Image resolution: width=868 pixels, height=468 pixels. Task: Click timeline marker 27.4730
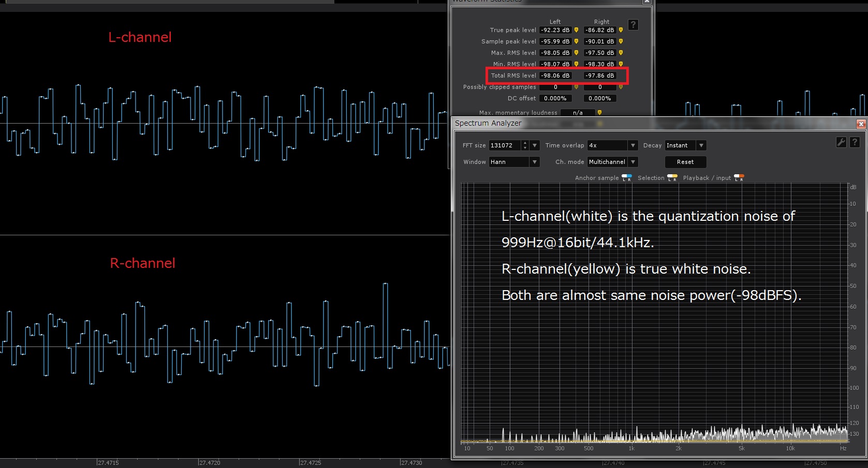[x=411, y=463]
